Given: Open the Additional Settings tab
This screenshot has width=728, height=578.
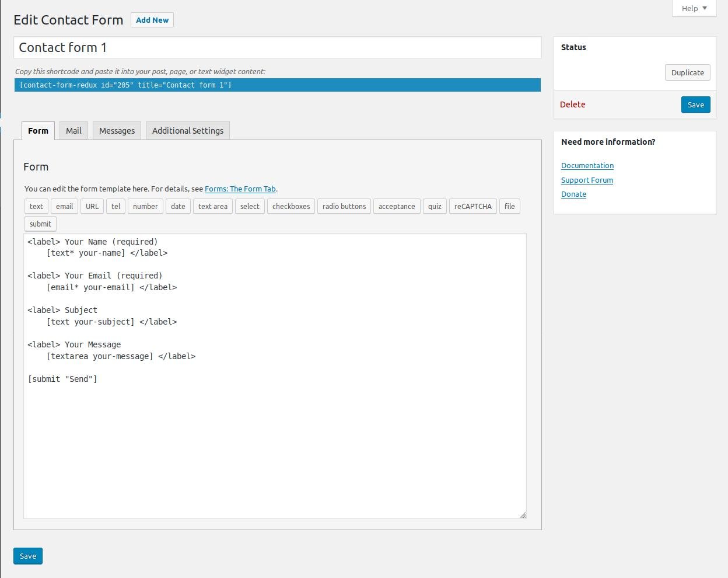Looking at the screenshot, I should (x=188, y=131).
